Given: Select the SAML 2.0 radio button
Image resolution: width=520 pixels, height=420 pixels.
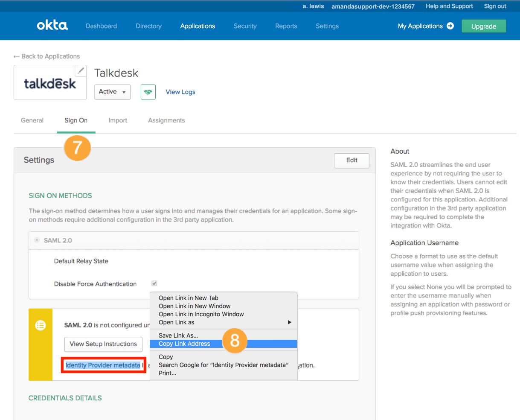Looking at the screenshot, I should 37,240.
